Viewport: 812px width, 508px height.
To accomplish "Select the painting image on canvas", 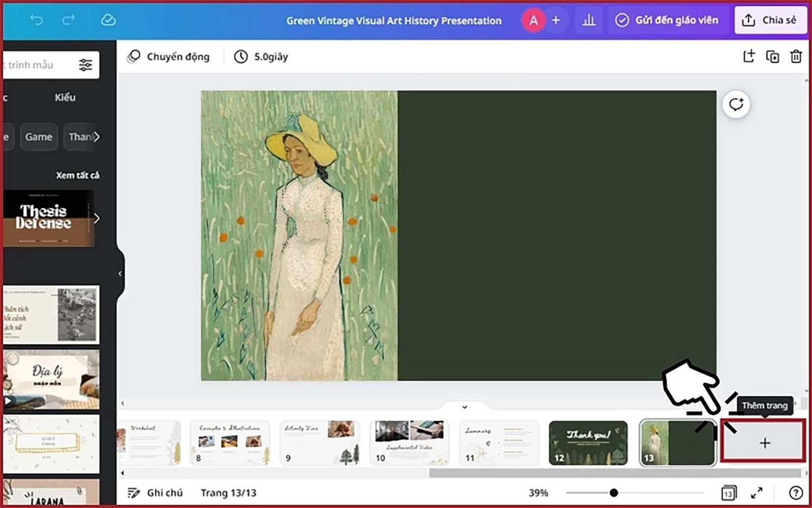I will 299,236.
